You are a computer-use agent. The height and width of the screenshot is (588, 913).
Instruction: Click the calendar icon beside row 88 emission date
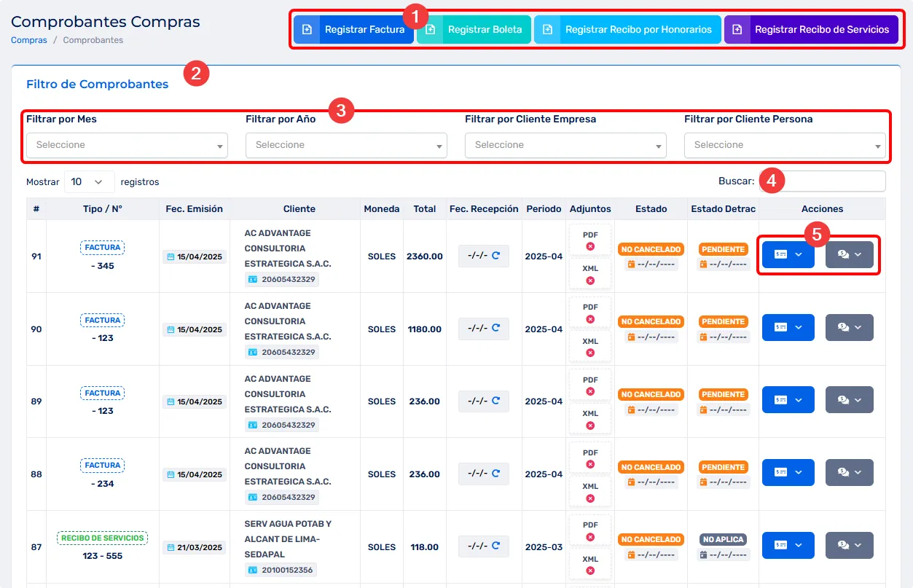click(171, 474)
